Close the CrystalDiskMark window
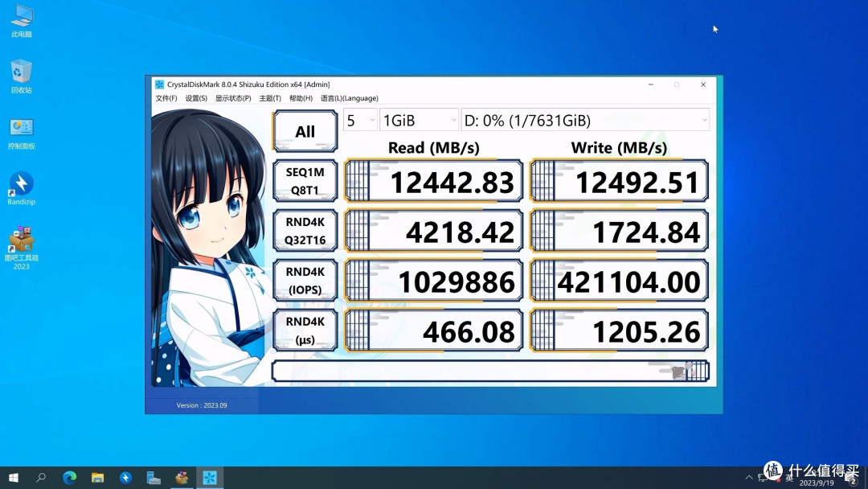Viewport: 868px width, 489px height. 703,84
